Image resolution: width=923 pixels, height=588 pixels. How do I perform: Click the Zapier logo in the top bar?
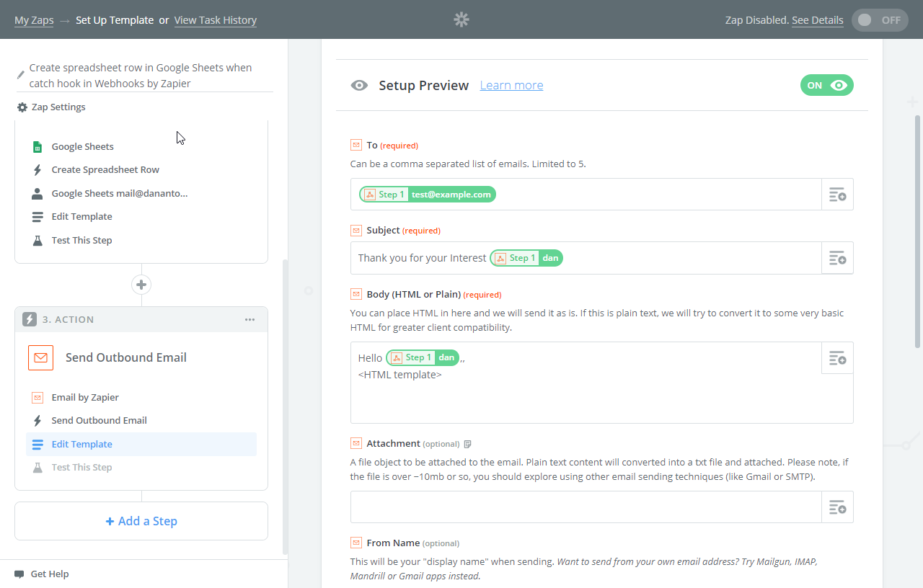461,19
